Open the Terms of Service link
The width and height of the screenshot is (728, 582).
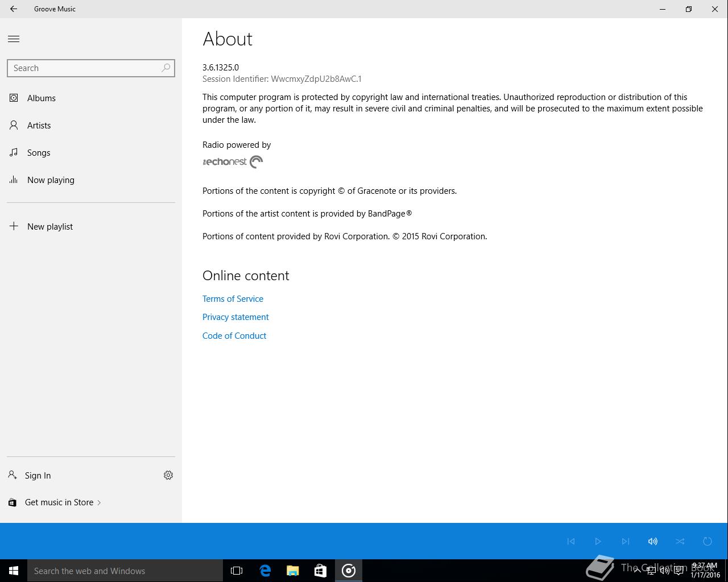(x=233, y=299)
